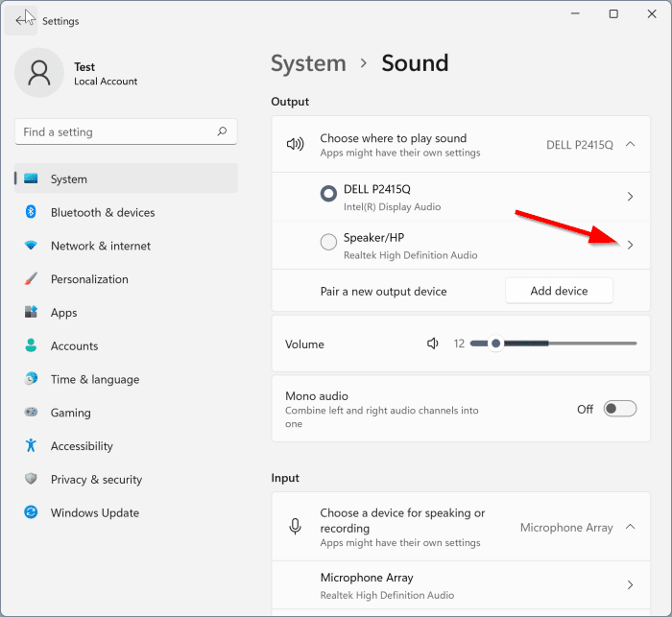Click the Accessibility figure icon
The width and height of the screenshot is (672, 617).
pos(31,445)
